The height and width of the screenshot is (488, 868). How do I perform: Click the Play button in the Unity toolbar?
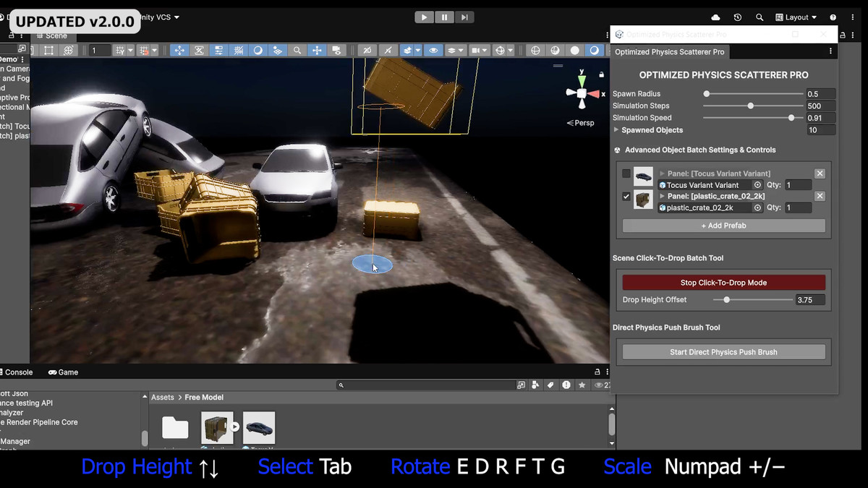[424, 17]
